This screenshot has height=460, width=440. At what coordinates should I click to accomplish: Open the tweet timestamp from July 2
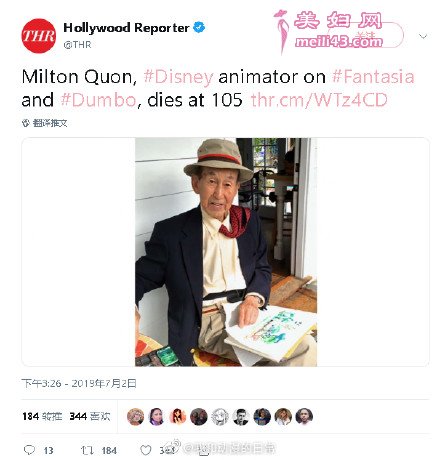pyautogui.click(x=79, y=383)
